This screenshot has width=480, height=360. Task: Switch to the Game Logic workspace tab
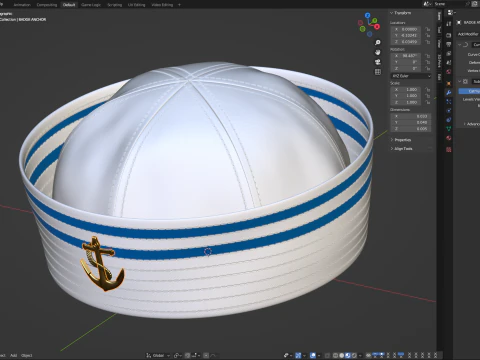point(91,5)
